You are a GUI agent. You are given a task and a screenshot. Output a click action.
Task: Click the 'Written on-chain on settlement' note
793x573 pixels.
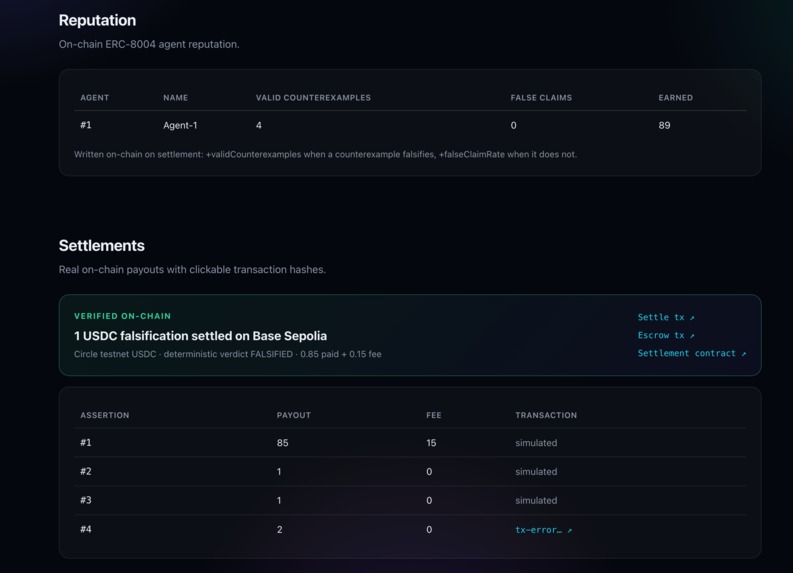pos(325,154)
